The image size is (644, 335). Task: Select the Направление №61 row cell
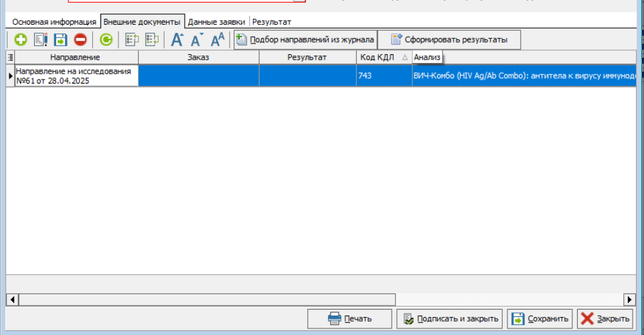(76, 76)
